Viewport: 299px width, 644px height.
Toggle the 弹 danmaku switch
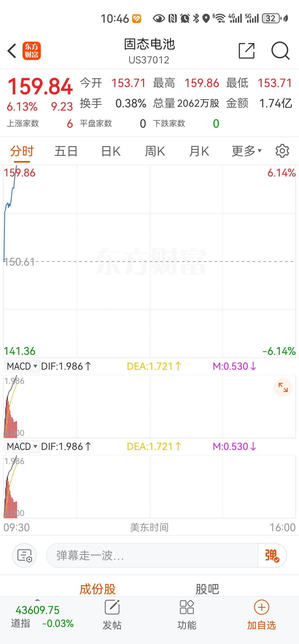pyautogui.click(x=272, y=555)
